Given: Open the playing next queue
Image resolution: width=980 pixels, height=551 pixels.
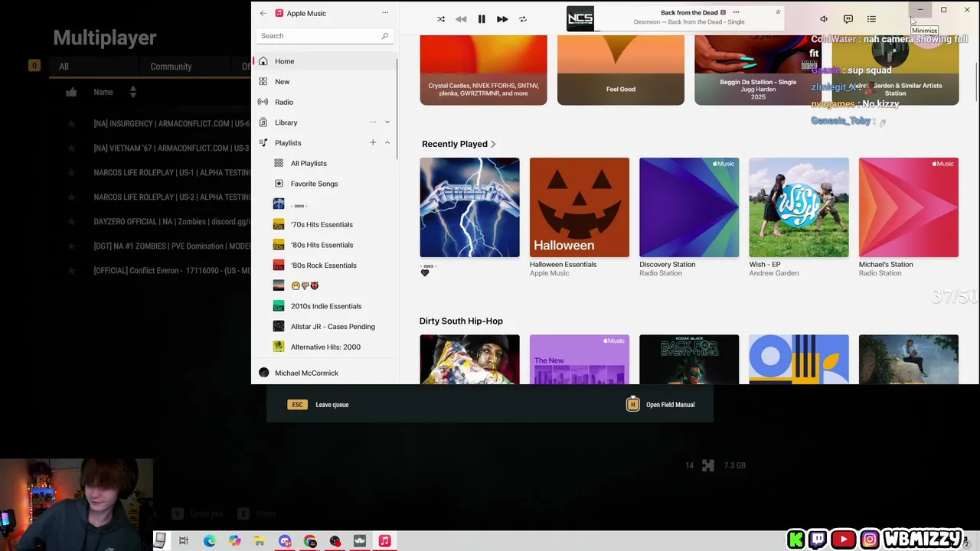Looking at the screenshot, I should click(x=871, y=19).
